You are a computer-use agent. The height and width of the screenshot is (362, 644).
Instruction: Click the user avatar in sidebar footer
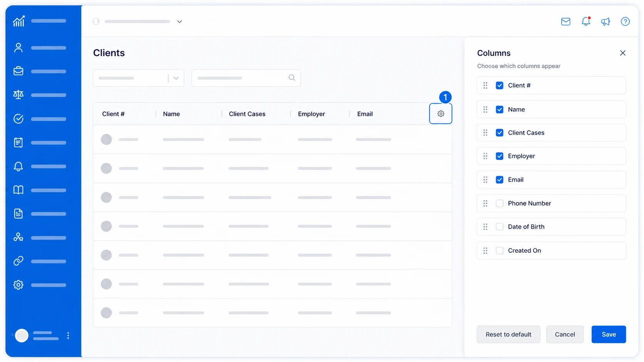pos(22,335)
